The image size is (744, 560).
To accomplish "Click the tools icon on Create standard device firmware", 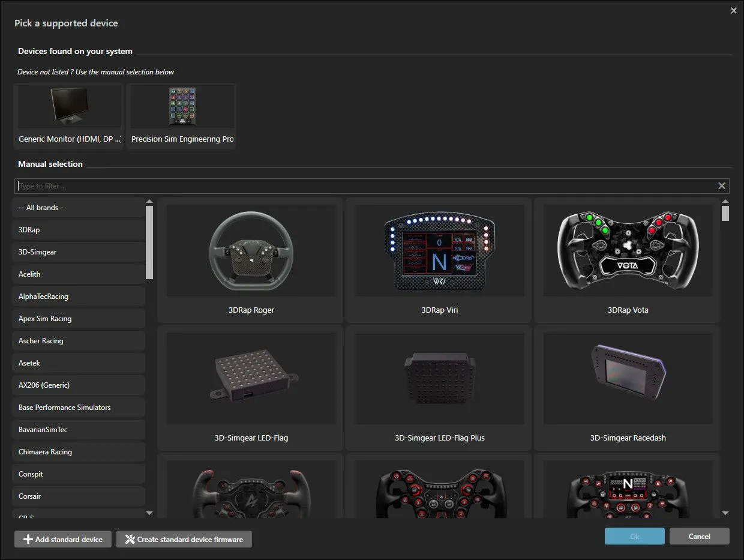I will coord(130,539).
